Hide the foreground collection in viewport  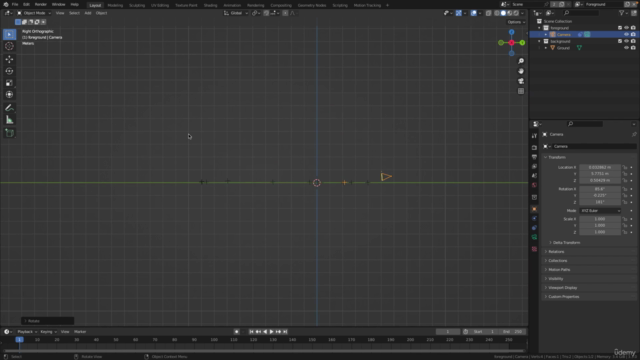tap(626, 28)
